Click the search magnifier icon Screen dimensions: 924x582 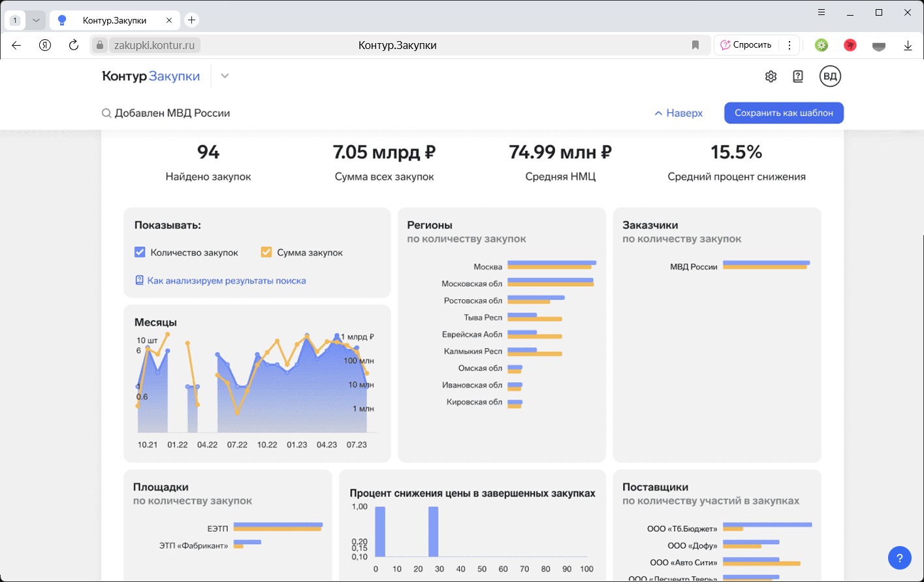click(106, 113)
